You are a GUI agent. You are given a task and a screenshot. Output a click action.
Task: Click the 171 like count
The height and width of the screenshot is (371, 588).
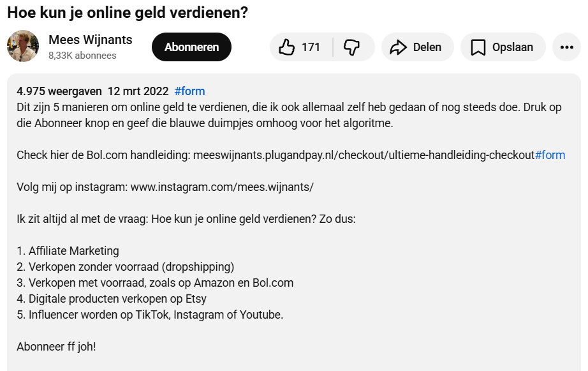click(x=311, y=47)
